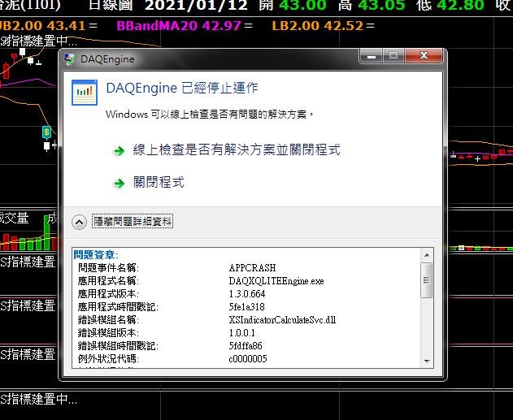This screenshot has width=513, height=420.
Task: Click the DAQXQLITEEngine.exe application name
Action: point(276,281)
